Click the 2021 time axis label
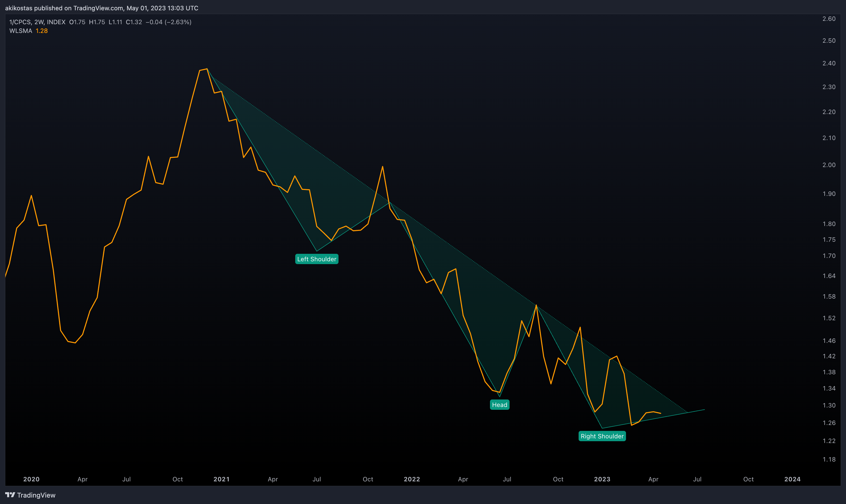The width and height of the screenshot is (846, 504). point(222,479)
